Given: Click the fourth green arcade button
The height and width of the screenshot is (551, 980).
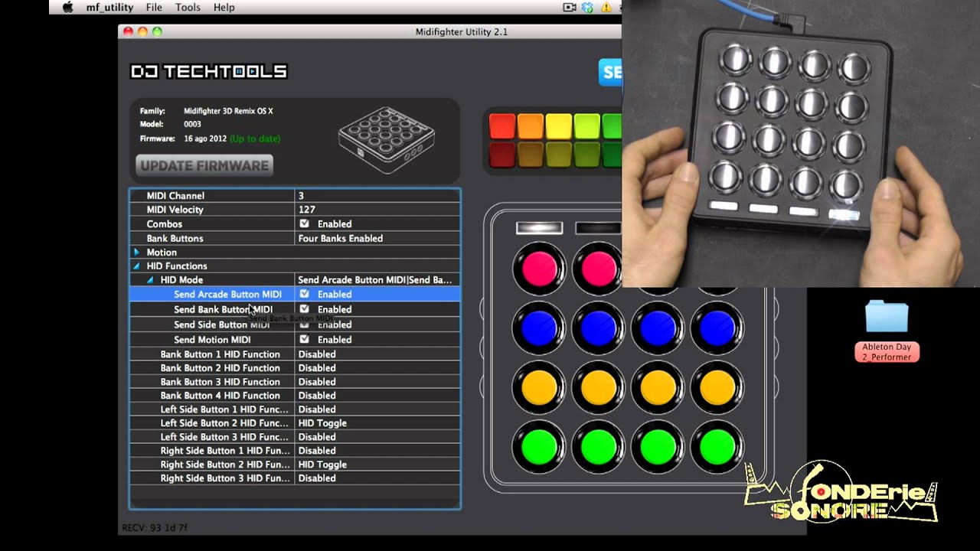Looking at the screenshot, I should (717, 448).
